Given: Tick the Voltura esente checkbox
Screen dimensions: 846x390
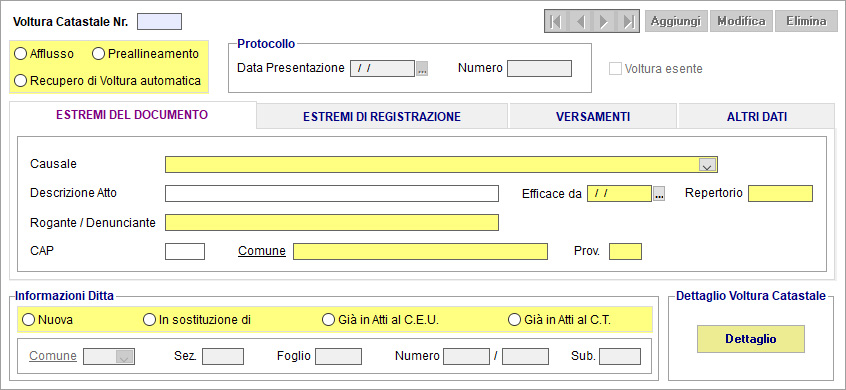Looking at the screenshot, I should point(615,69).
